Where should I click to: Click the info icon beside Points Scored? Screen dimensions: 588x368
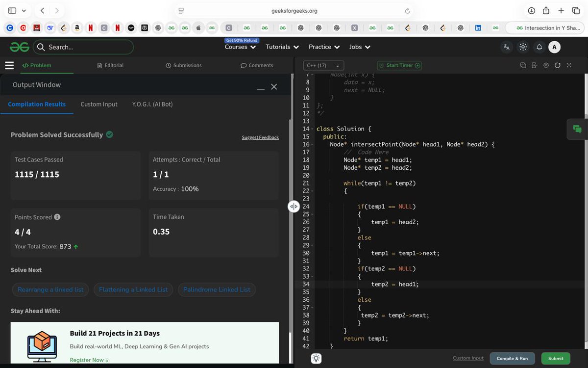pos(57,217)
